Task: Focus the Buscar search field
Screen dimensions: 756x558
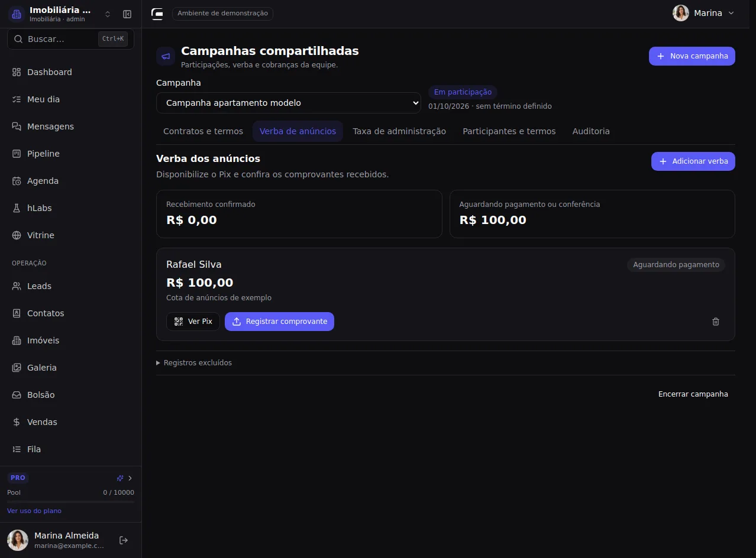Action: pyautogui.click(x=70, y=39)
